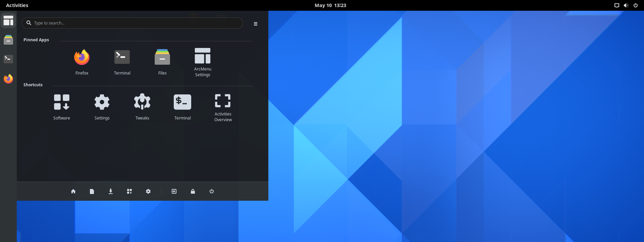Open the clock and calendar dropdown
This screenshot has height=242, width=644.
coord(330,5)
